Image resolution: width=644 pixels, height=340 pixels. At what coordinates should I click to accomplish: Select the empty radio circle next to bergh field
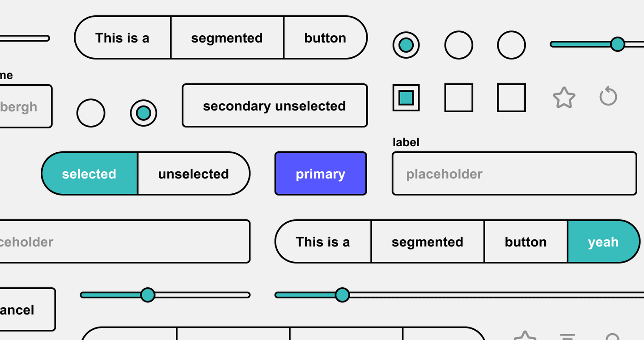pyautogui.click(x=91, y=113)
